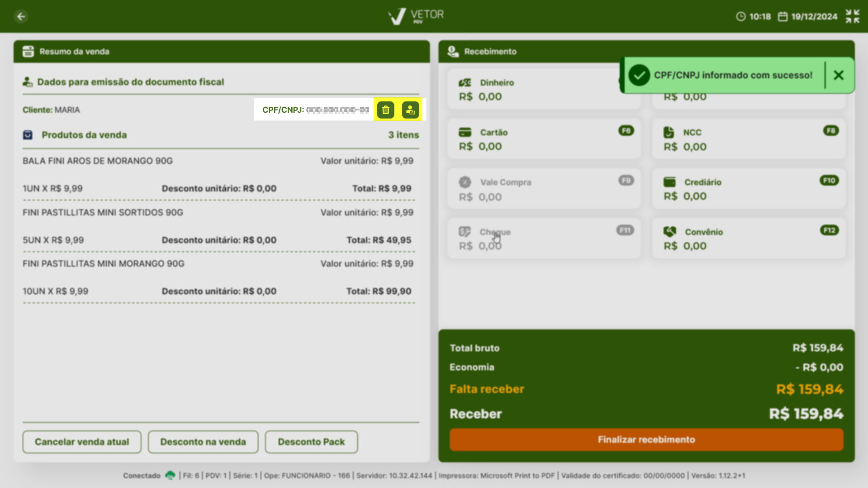This screenshot has height=488, width=868.
Task: Click the fiscal document person icon
Action: [x=28, y=82]
